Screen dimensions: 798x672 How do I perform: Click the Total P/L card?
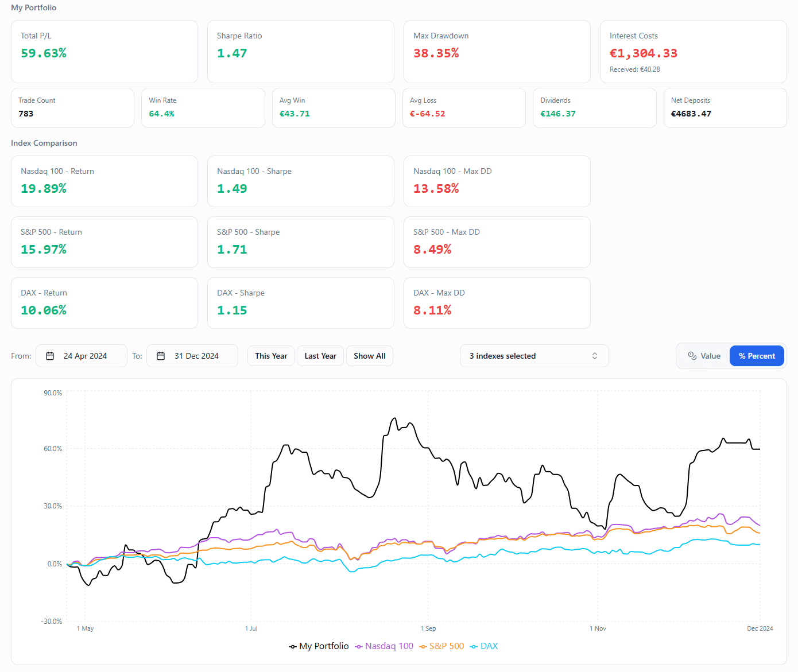tap(104, 52)
